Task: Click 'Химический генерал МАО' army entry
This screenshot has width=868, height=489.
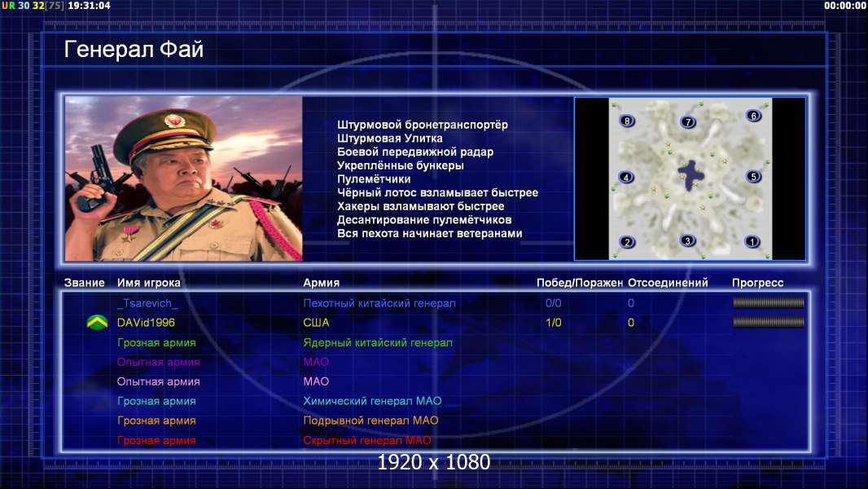Action: point(372,401)
